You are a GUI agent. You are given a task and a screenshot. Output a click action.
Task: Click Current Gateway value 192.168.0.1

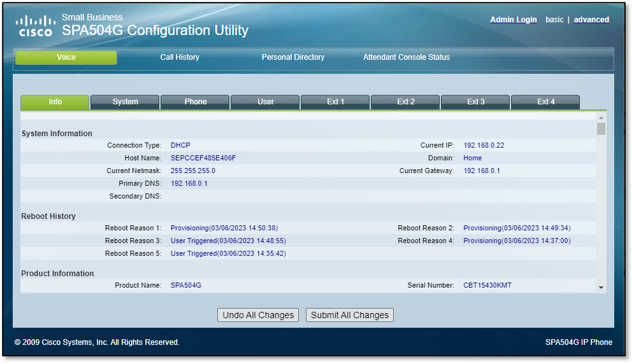click(x=482, y=171)
